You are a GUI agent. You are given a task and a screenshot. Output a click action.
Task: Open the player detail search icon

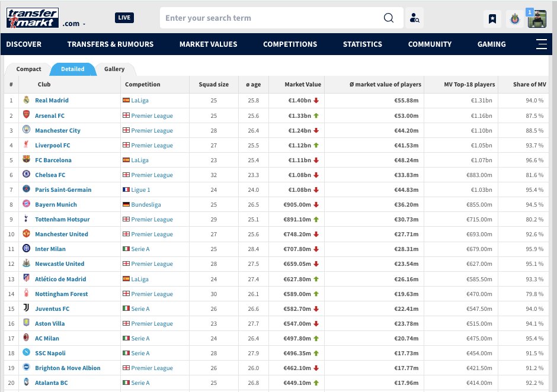coord(415,18)
